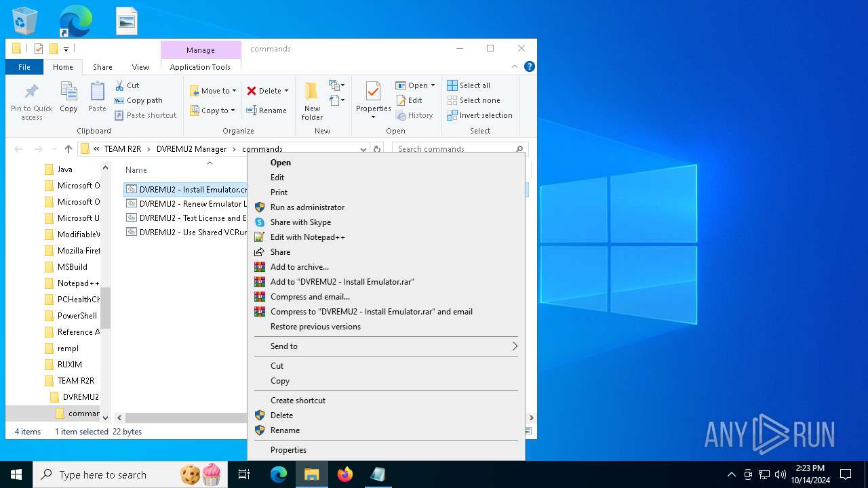Screen dimensions: 868x488
Task: Choose Properties in context menu
Action: (386, 450)
